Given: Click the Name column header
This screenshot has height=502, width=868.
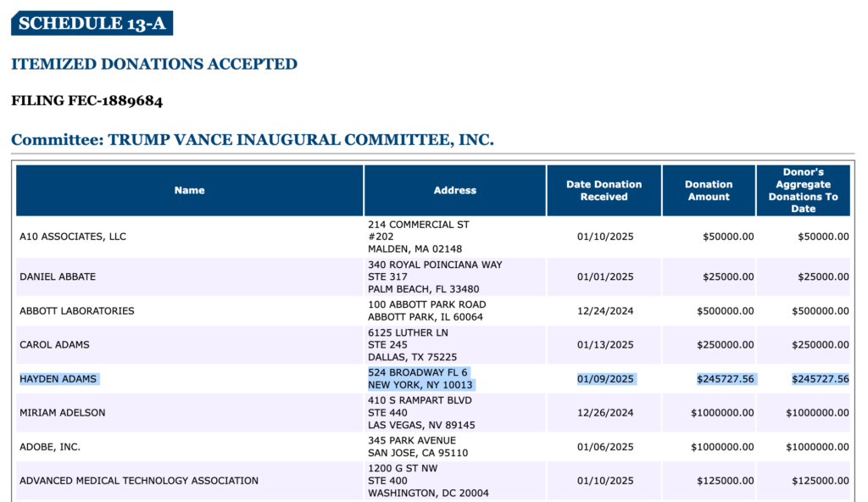Looking at the screenshot, I should point(189,190).
